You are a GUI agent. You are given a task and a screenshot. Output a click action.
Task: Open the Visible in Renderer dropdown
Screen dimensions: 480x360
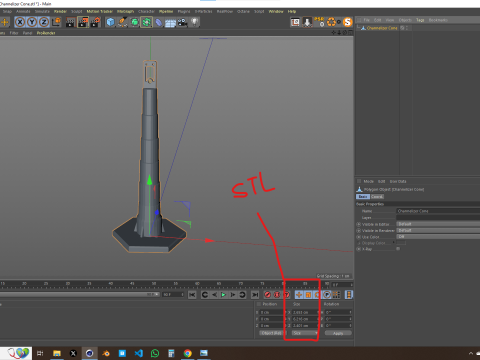[438, 230]
